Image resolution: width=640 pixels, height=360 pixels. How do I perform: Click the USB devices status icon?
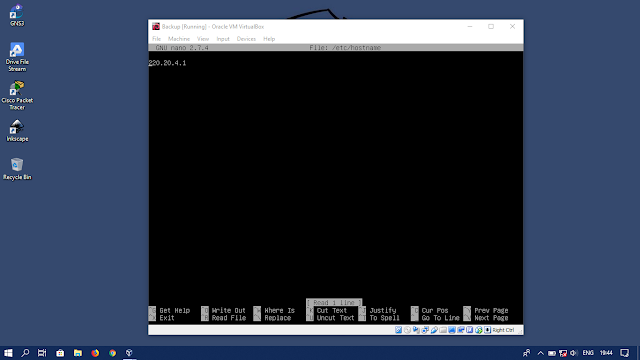point(434,330)
